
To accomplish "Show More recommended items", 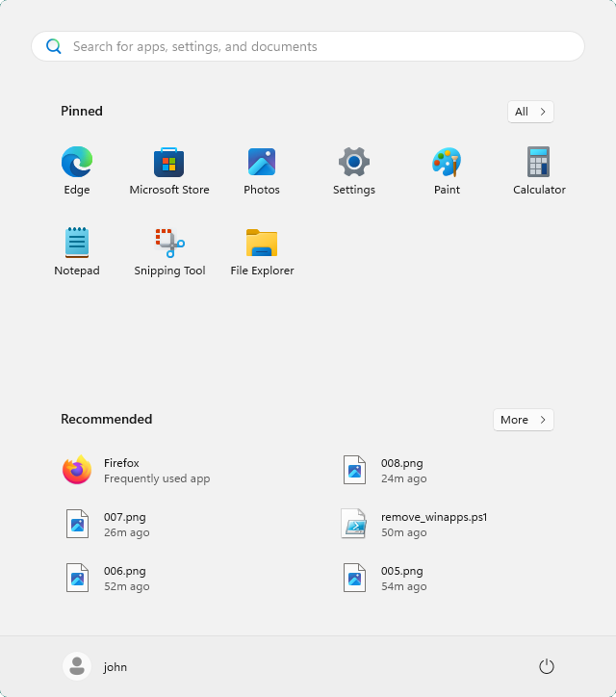I will [523, 420].
